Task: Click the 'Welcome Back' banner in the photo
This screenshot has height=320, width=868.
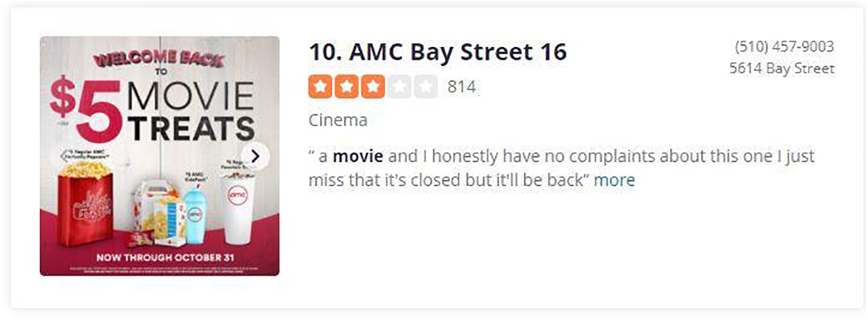Action: pyautogui.click(x=158, y=61)
